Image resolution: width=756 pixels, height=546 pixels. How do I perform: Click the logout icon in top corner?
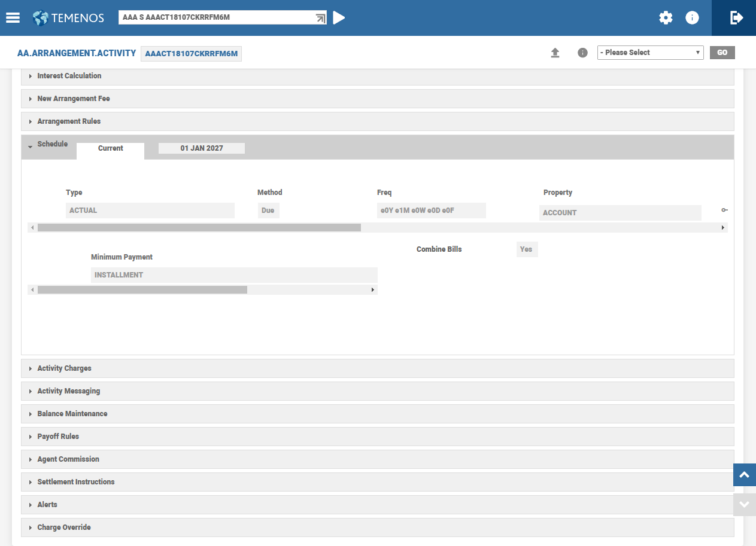tap(736, 18)
